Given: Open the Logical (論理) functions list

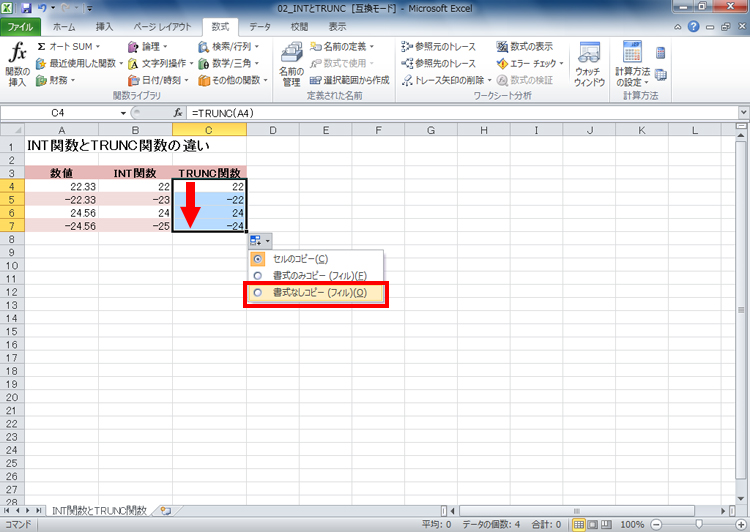Looking at the screenshot, I should 147,46.
